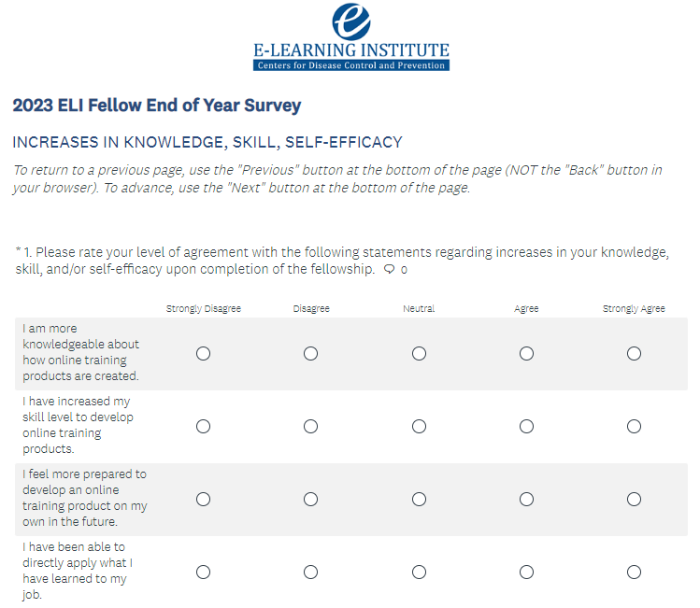Click the E-Learning Institute logo

[x=350, y=37]
